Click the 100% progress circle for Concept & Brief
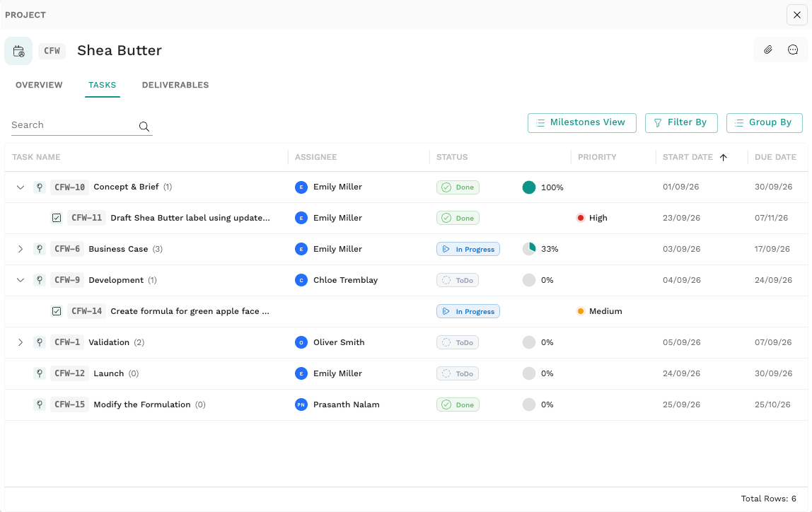The width and height of the screenshot is (812, 512). tap(529, 187)
